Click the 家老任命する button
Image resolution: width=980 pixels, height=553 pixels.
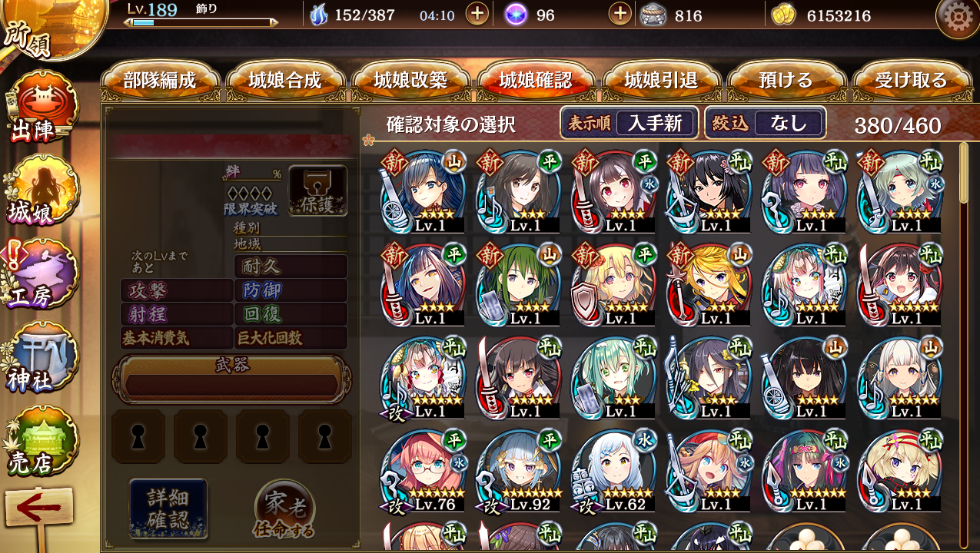284,509
